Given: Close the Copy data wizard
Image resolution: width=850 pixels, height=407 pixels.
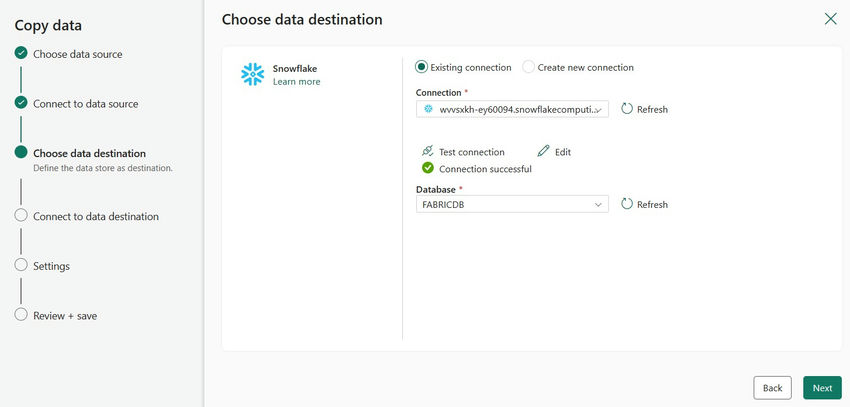Looking at the screenshot, I should click(830, 19).
